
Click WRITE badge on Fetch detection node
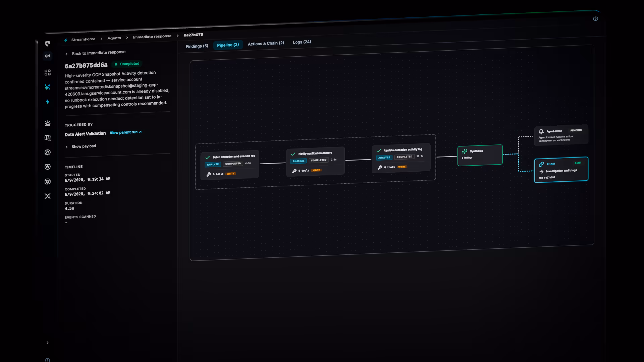point(230,174)
